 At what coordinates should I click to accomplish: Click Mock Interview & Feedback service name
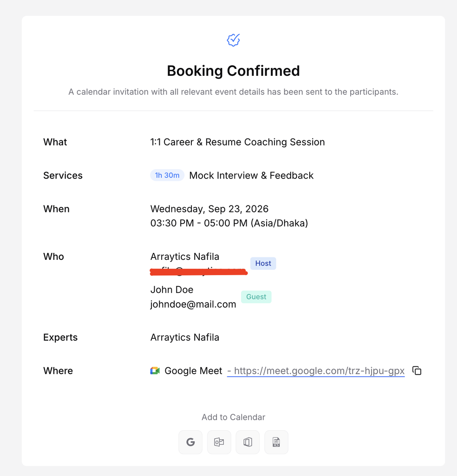pos(251,175)
